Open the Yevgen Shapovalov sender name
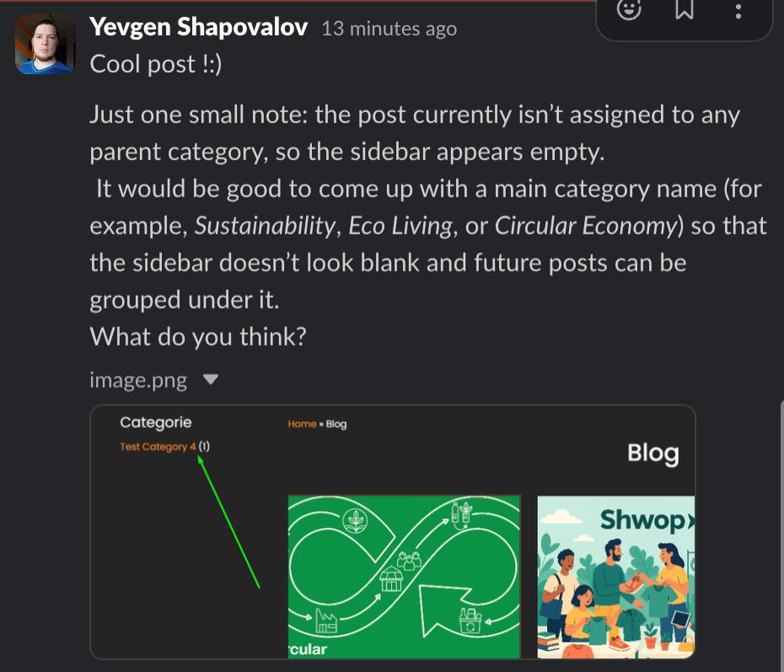784x672 pixels. pos(199,28)
